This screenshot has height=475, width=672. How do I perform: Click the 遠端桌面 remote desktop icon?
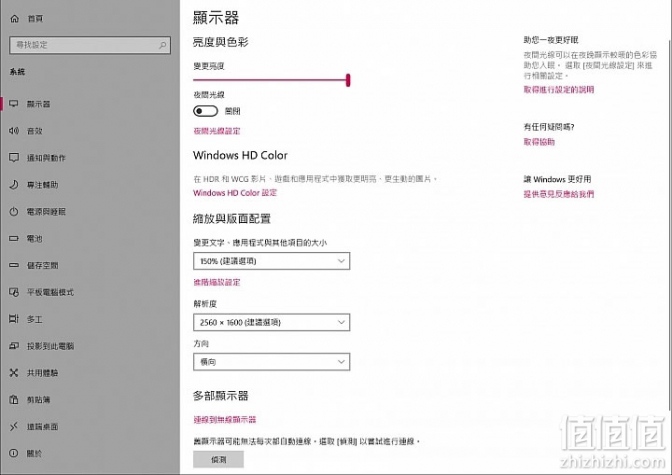14,427
